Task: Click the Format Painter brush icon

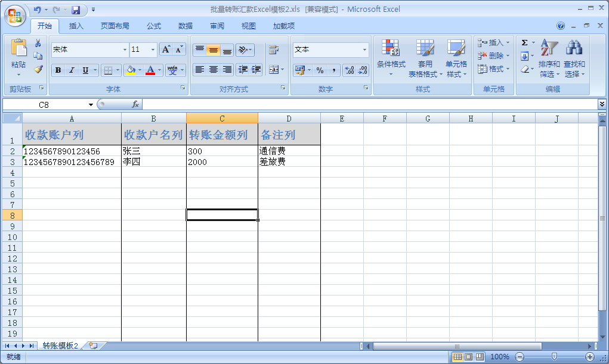Action: (x=38, y=69)
